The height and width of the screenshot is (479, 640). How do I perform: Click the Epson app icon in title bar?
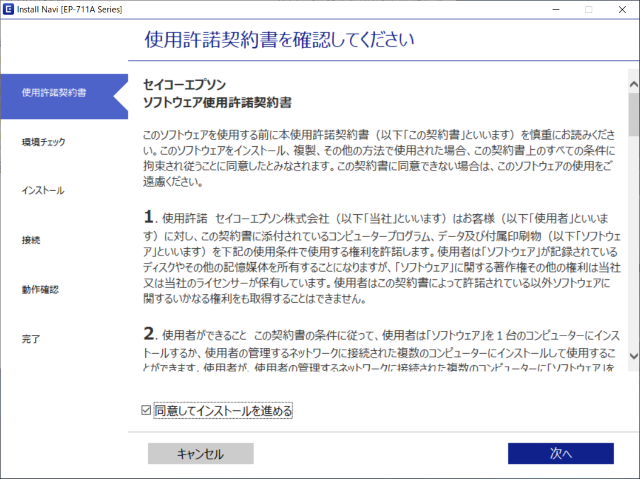(x=8, y=9)
